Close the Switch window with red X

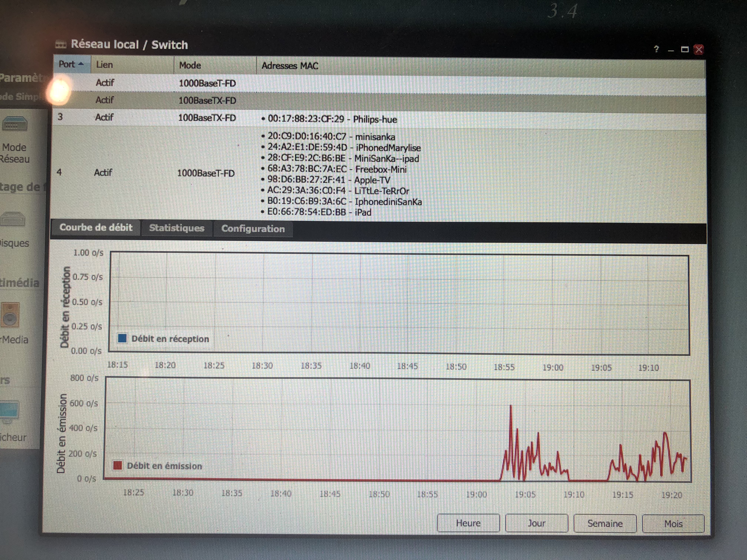click(699, 50)
